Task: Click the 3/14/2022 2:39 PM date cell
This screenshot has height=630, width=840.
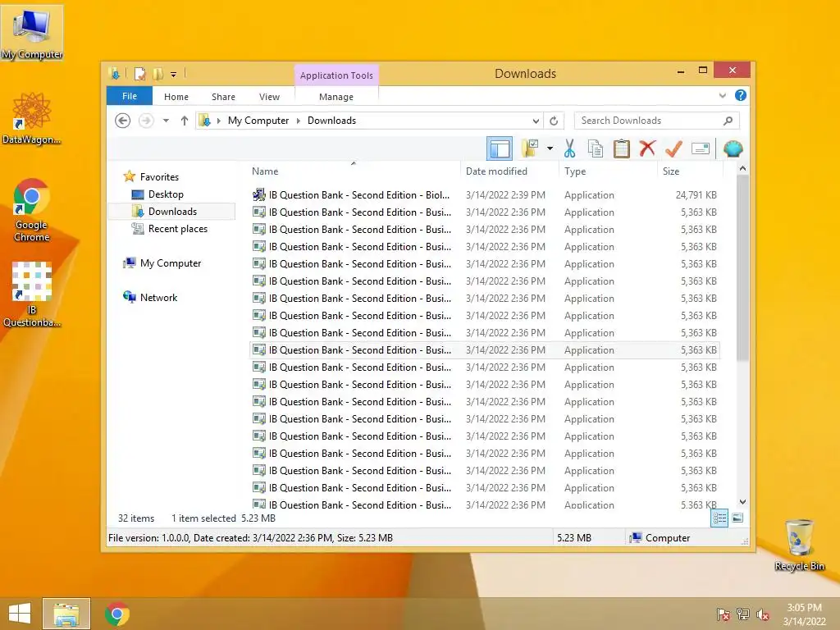Action: coord(505,195)
